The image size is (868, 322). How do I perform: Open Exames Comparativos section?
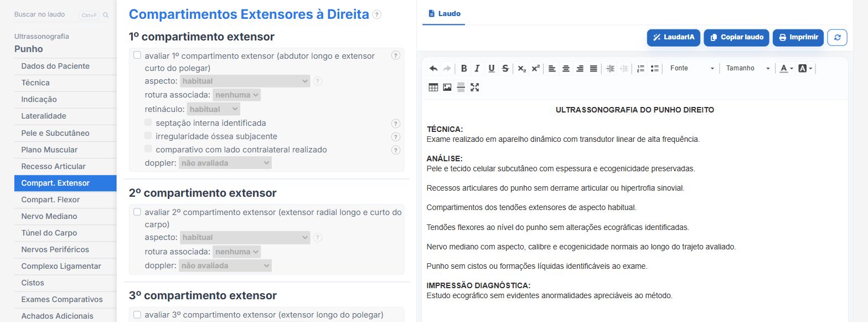(65, 299)
